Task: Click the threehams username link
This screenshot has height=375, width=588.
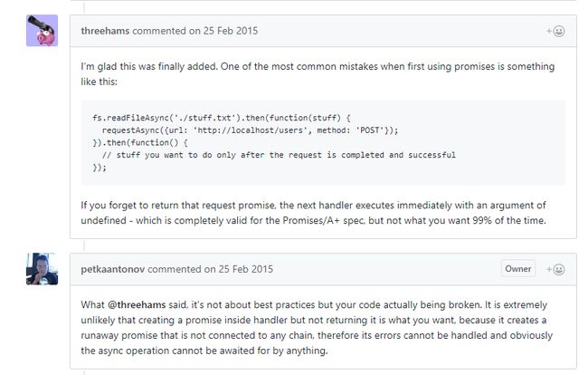Action: (x=105, y=31)
